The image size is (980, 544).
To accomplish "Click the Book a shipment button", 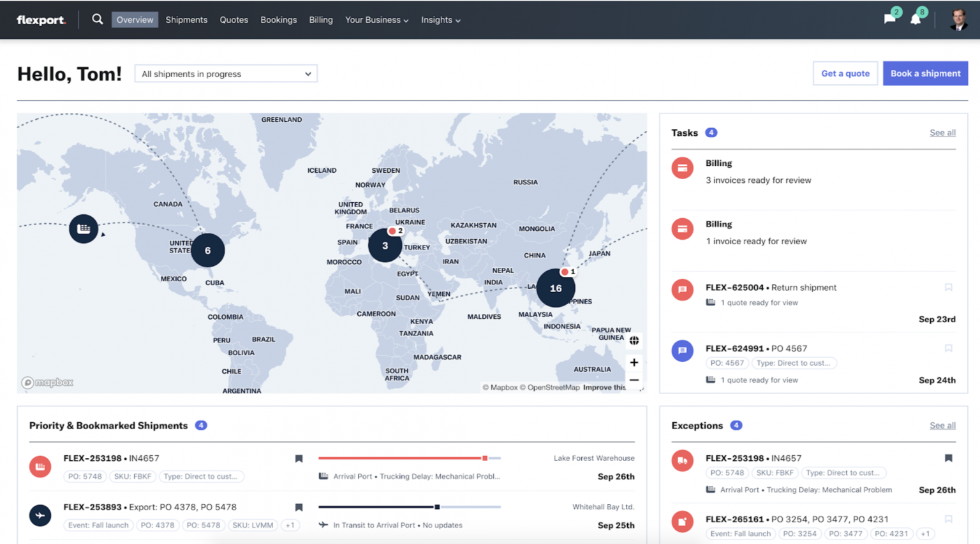I will tap(925, 73).
